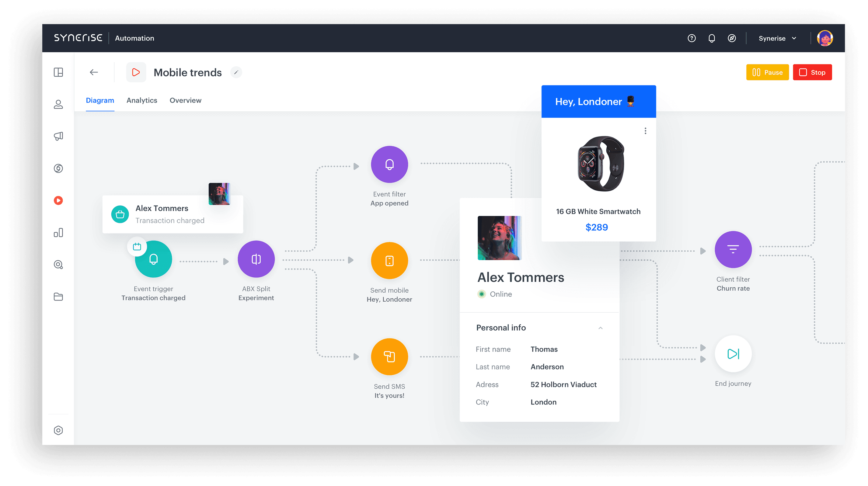Open the settings hexagon icon in sidebar
868x486 pixels.
point(58,430)
